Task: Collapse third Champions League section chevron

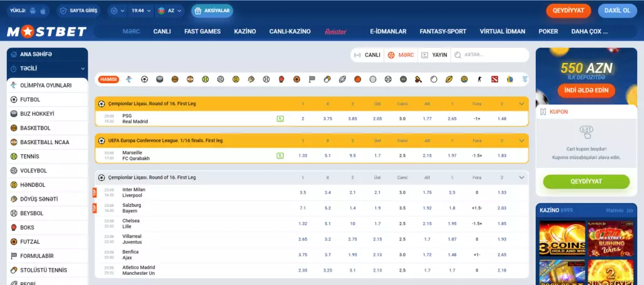Action: point(521,178)
